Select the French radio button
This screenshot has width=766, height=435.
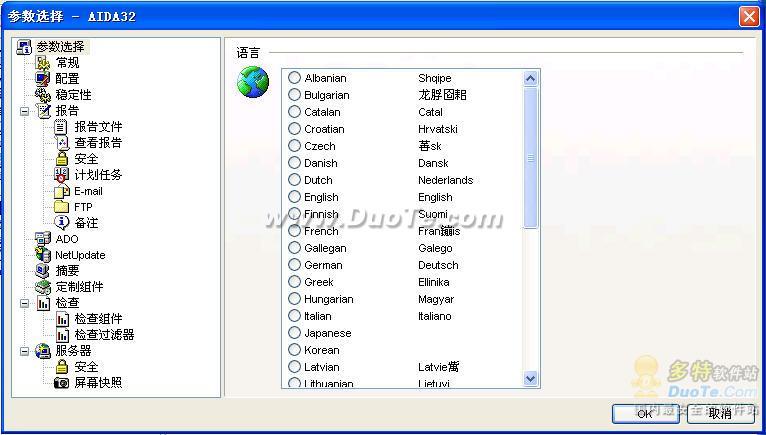pyautogui.click(x=294, y=230)
